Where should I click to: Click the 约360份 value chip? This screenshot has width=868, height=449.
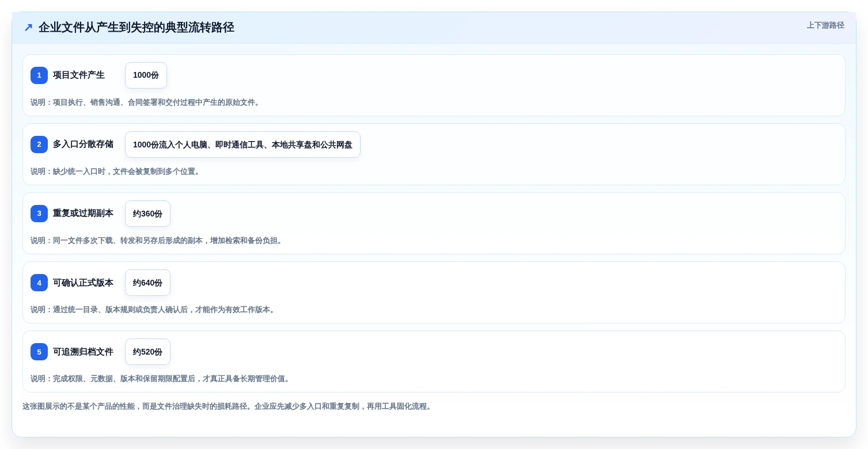click(x=147, y=214)
